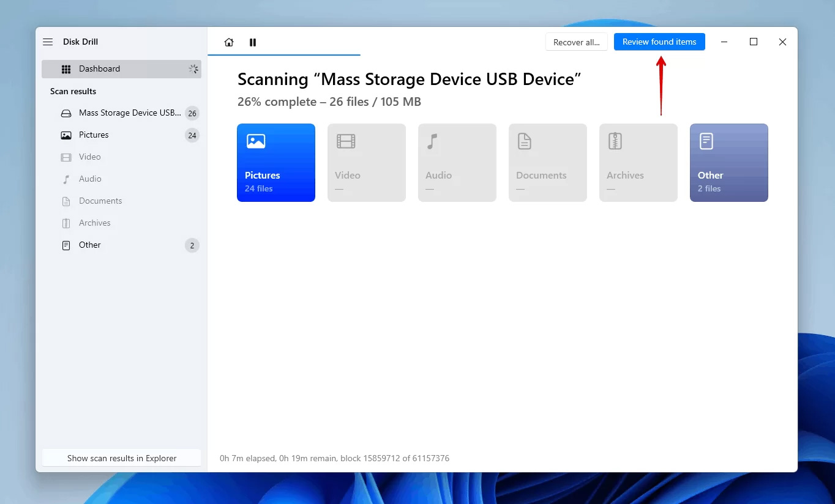This screenshot has width=835, height=504.
Task: Select the Archives category tile
Action: click(x=638, y=163)
